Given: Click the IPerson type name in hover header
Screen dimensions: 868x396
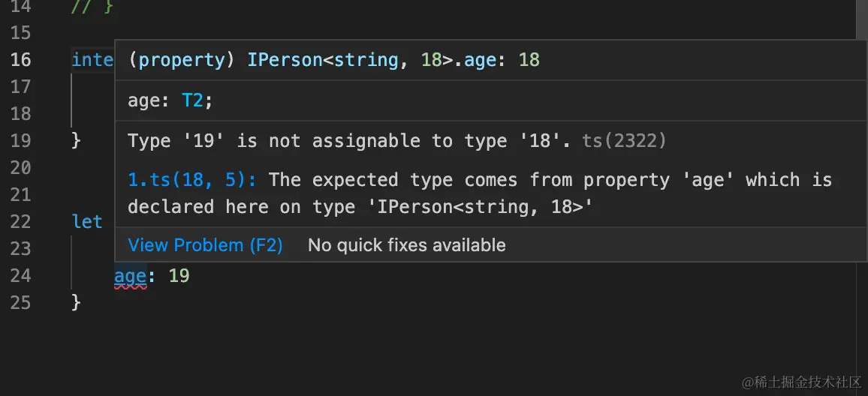Looking at the screenshot, I should pos(285,60).
